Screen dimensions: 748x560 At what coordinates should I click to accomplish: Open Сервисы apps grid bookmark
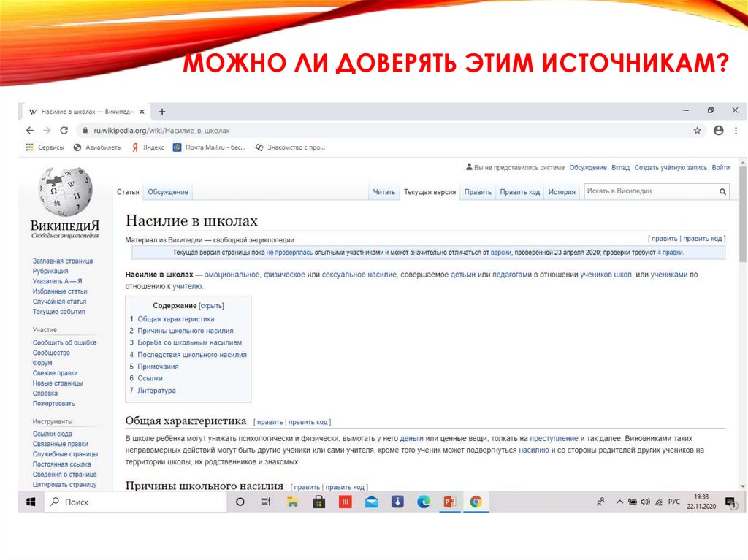click(x=45, y=147)
